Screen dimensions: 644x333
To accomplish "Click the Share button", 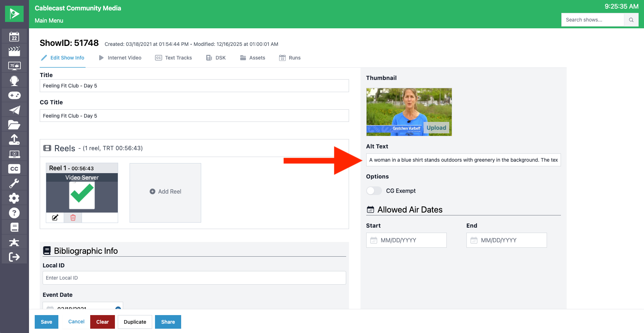I will tap(168, 322).
